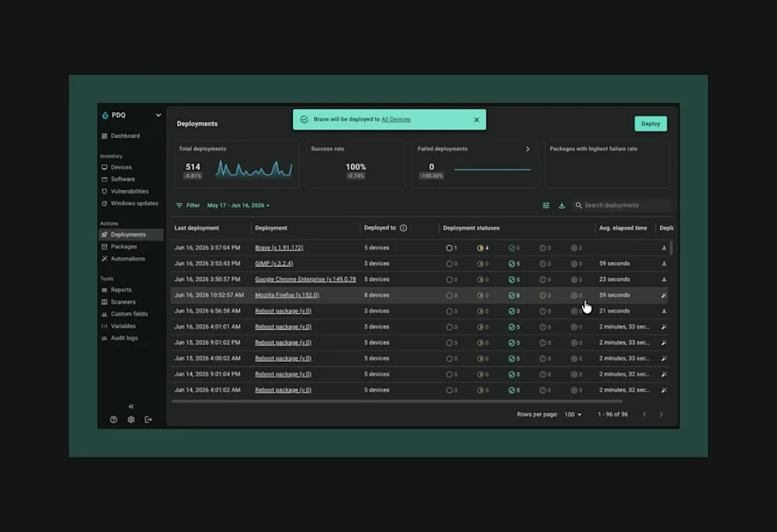Expand the PDQ organization dropdown
Screen dimensions: 777x532
tap(158, 115)
